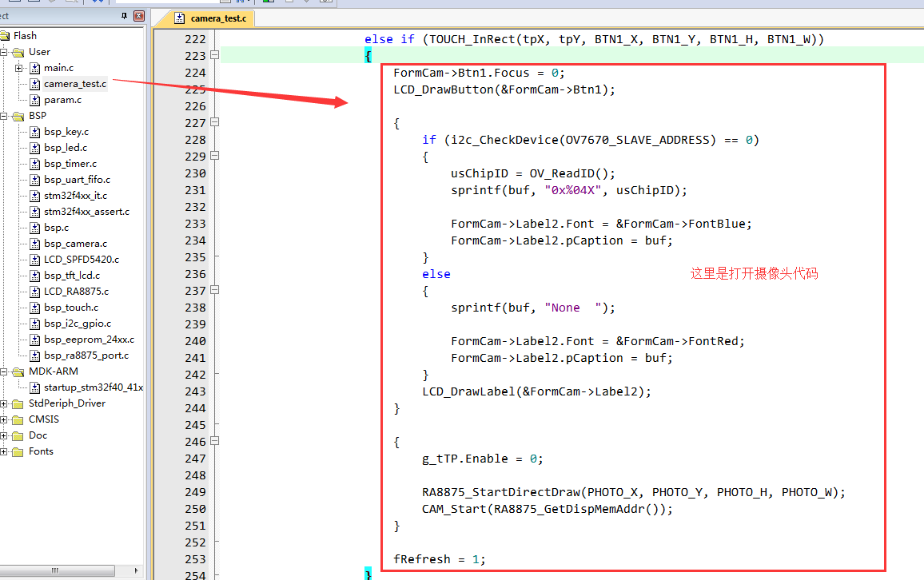Collapse code block at line 227
The image size is (924, 580).
pyautogui.click(x=214, y=122)
